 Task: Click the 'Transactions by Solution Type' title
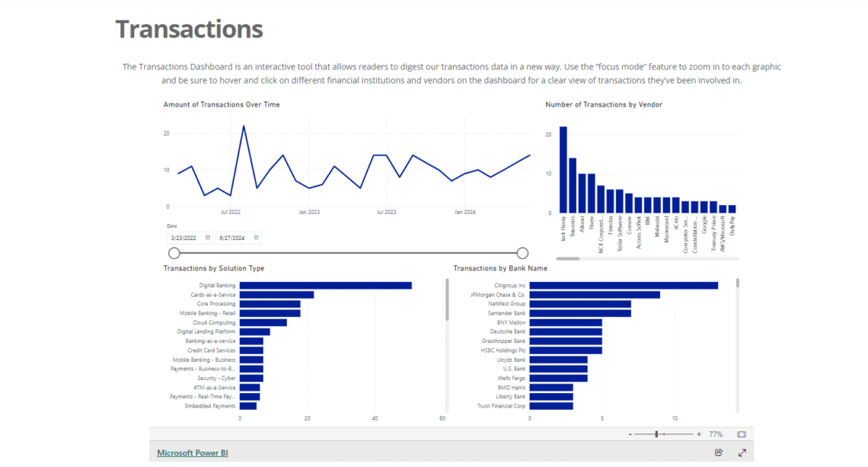point(214,268)
